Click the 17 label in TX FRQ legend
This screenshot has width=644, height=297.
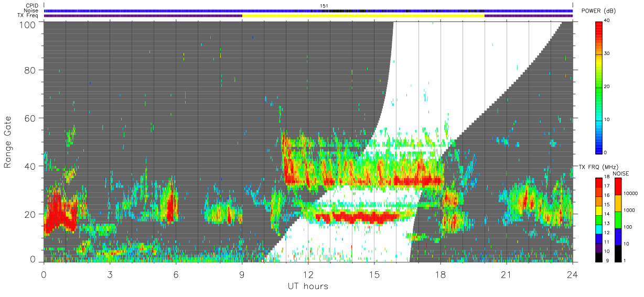[x=607, y=186]
